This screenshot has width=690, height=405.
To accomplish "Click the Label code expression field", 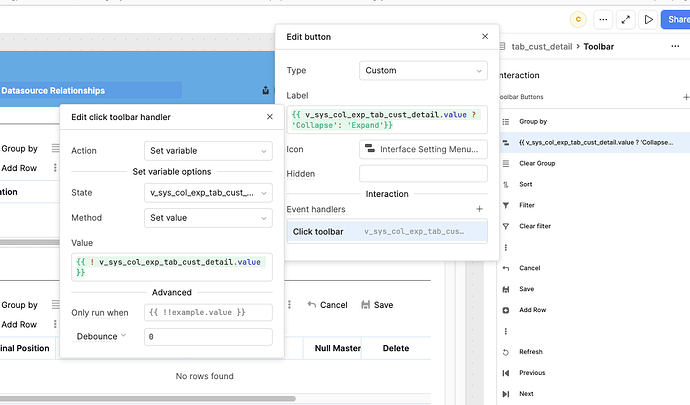I will pyautogui.click(x=387, y=120).
